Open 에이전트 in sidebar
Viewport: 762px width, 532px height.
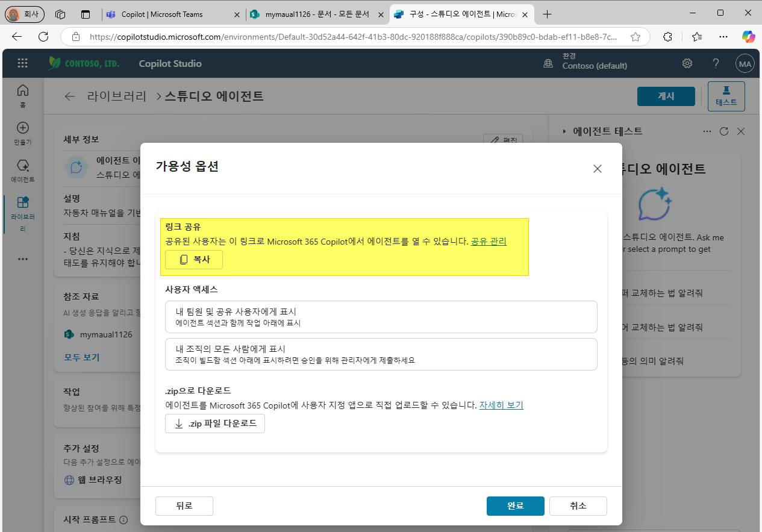coord(23,171)
